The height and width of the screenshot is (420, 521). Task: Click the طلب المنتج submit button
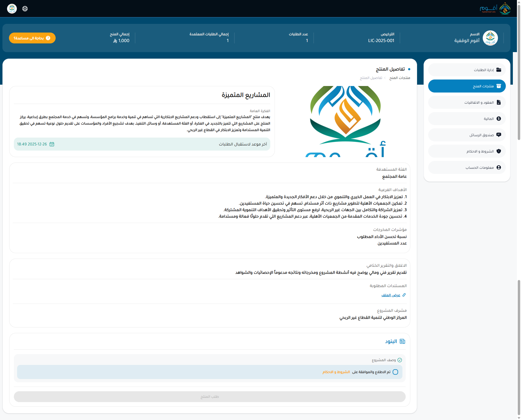click(x=209, y=397)
